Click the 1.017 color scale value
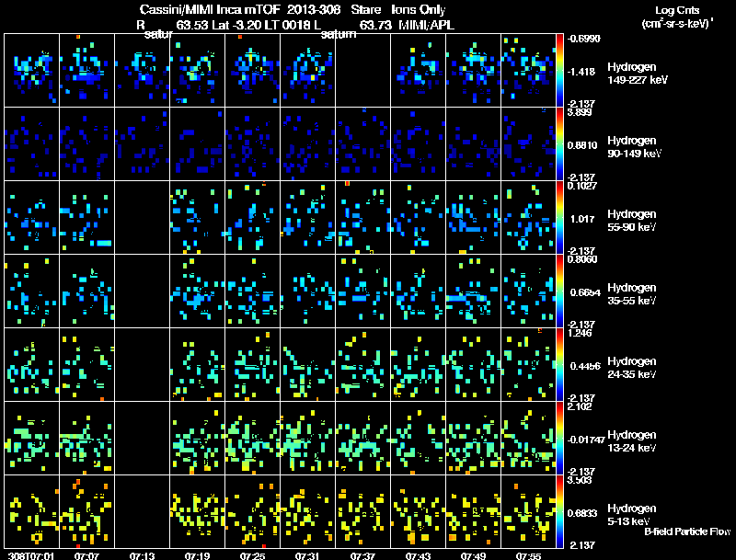This screenshot has height=560, width=736. coord(582,219)
